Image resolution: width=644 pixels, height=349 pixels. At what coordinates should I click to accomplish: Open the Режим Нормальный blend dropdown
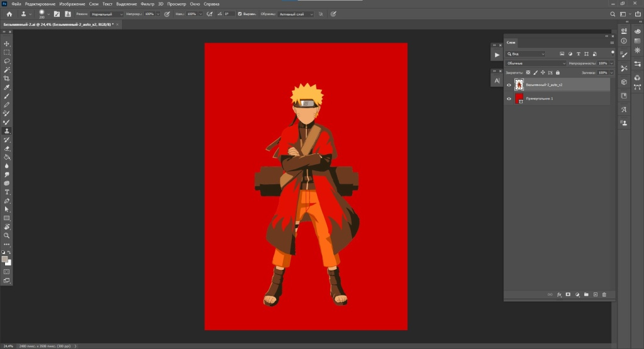(x=107, y=14)
